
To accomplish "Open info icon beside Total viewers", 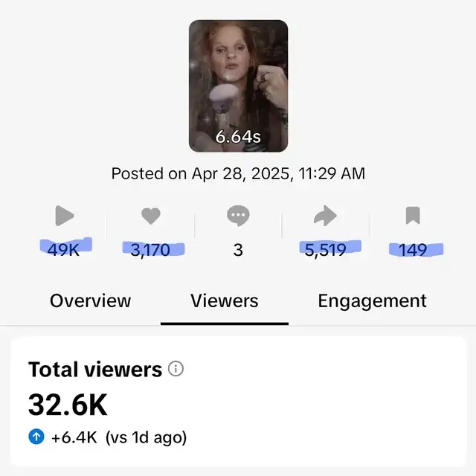I will click(176, 369).
